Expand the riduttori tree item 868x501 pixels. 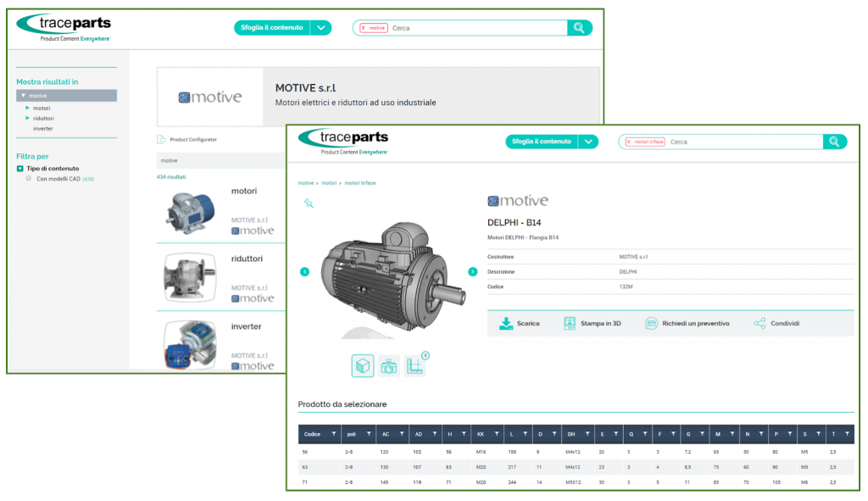[x=28, y=119]
